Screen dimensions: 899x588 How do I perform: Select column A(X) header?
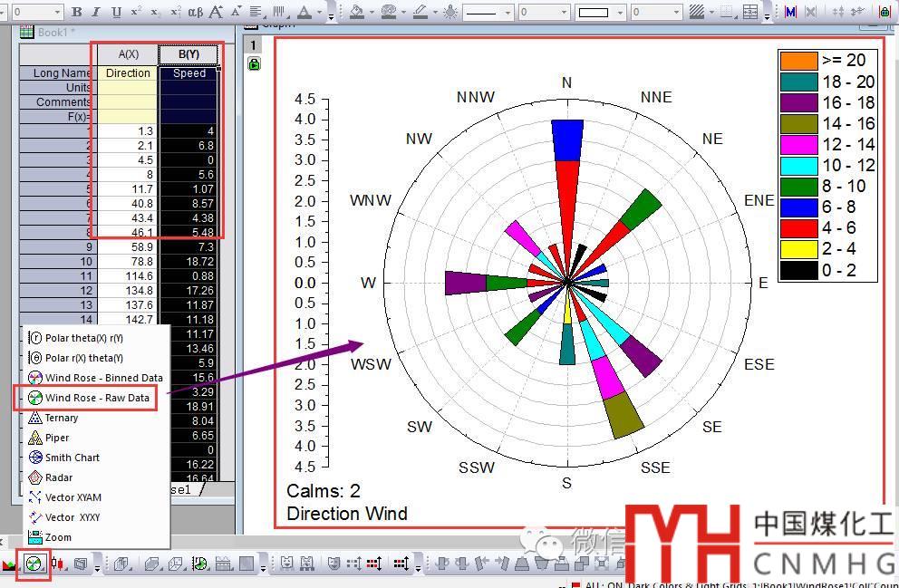128,54
